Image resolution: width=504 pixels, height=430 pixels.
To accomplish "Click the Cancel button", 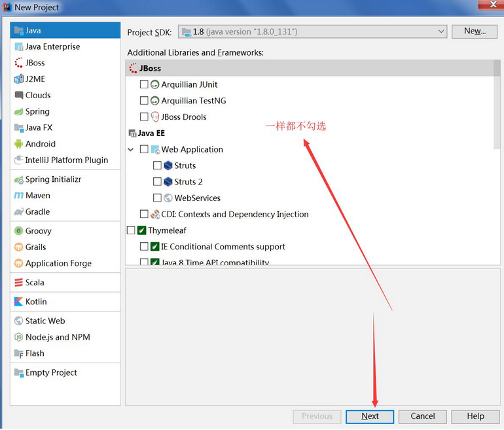I will pyautogui.click(x=422, y=416).
